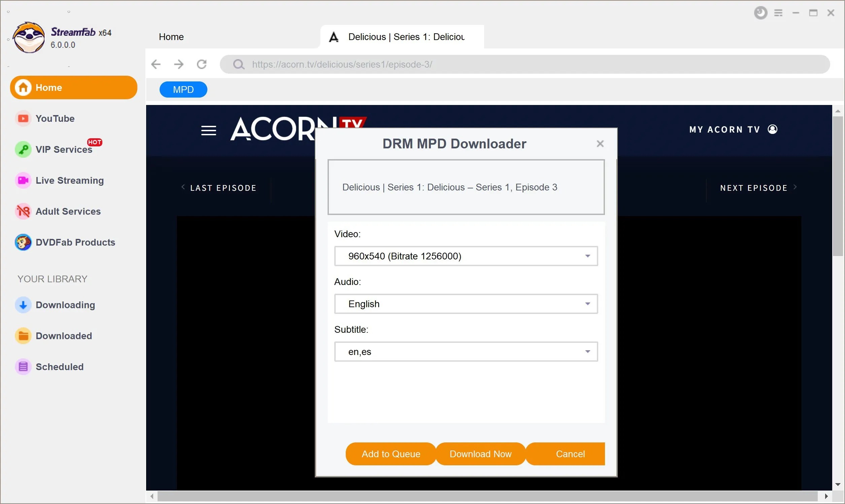
Task: Click the Cancel button
Action: click(x=570, y=454)
